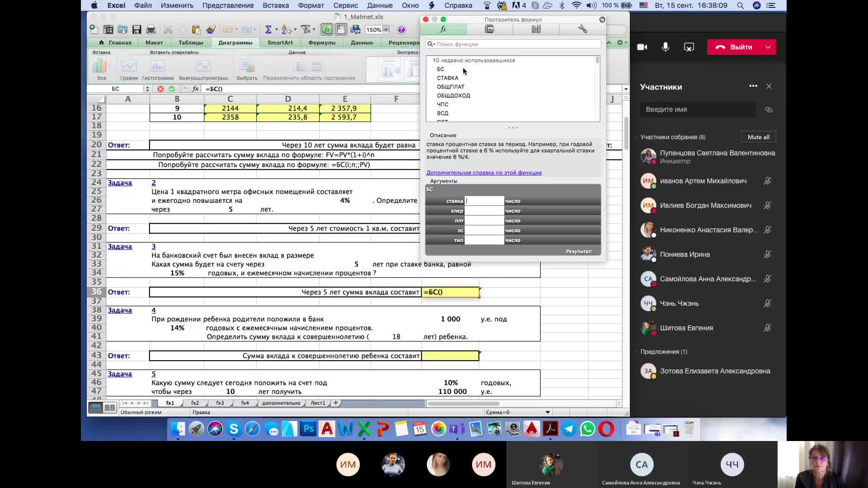Switch to sheet tab дополнительно
The image size is (868, 488).
(281, 403)
